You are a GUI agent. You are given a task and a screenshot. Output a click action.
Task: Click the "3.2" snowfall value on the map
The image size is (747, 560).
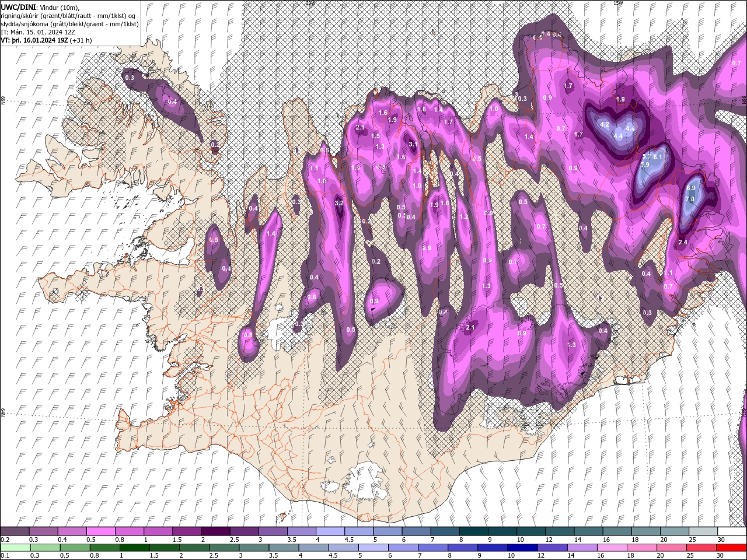(x=339, y=203)
